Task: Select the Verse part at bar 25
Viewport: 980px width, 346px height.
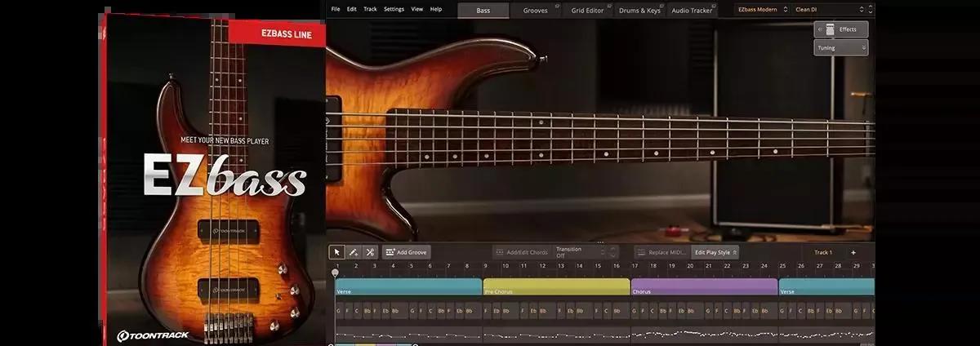Action: pyautogui.click(x=826, y=286)
